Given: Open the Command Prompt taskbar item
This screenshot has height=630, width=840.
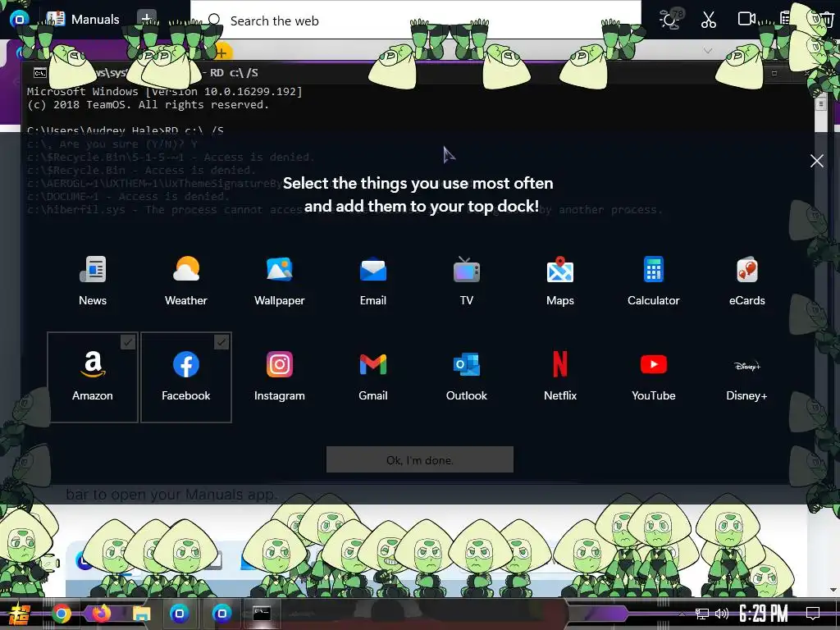Looking at the screenshot, I should pos(262,614).
